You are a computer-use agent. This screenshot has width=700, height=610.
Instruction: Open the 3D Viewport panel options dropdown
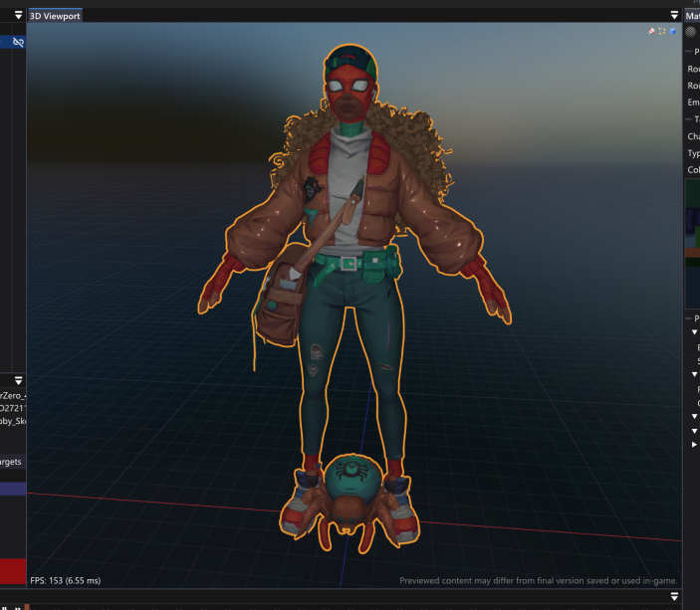pos(674,16)
